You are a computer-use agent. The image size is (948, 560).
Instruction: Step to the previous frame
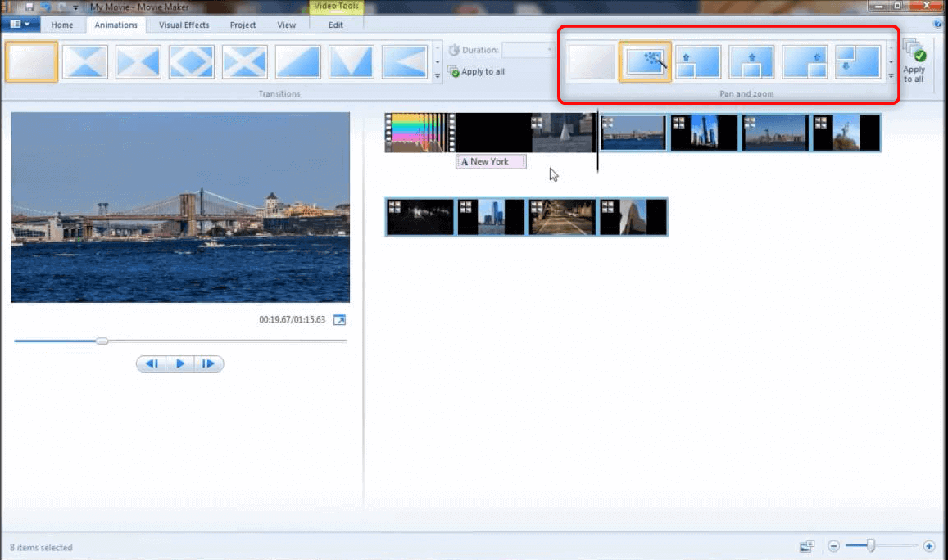click(152, 364)
